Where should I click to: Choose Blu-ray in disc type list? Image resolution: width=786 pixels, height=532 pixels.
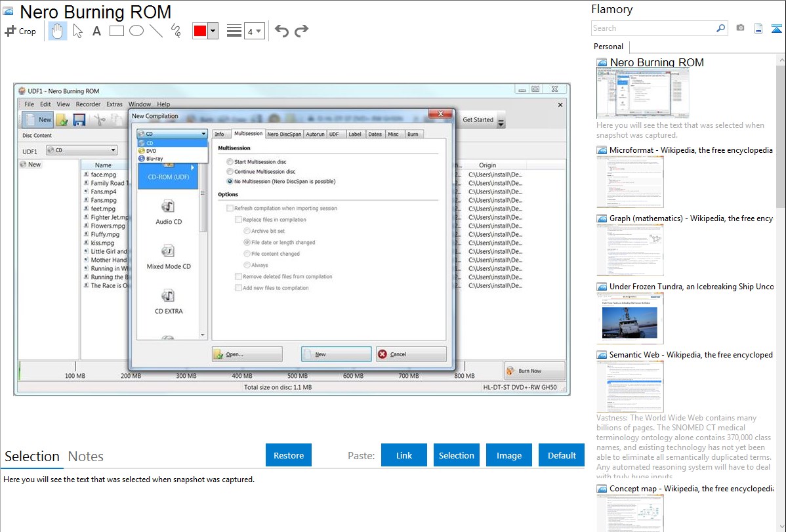click(173, 159)
